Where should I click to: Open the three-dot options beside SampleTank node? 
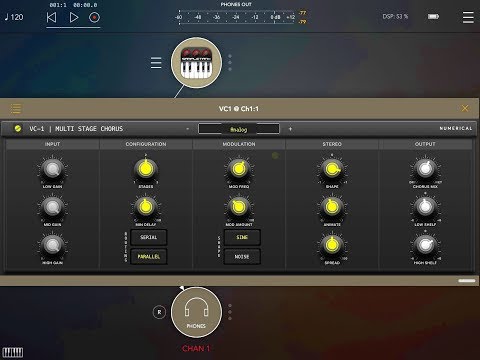coord(230,63)
